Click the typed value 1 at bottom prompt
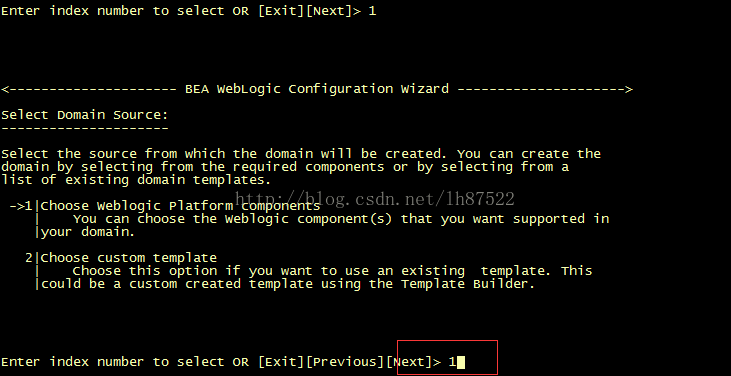This screenshot has width=731, height=376. 452,362
